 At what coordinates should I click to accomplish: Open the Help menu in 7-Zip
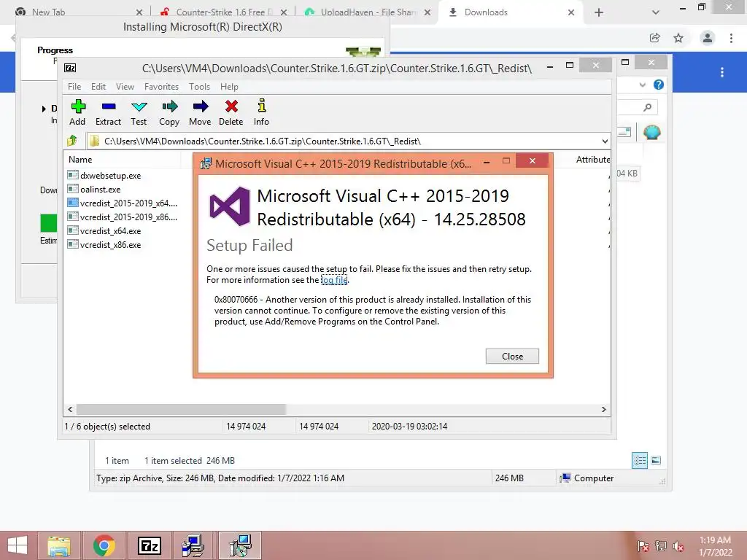tap(229, 87)
